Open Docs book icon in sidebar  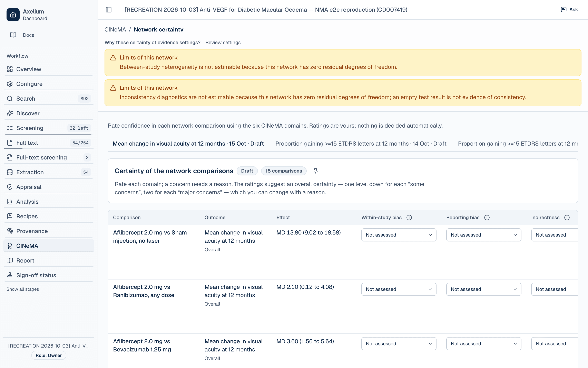click(x=13, y=35)
